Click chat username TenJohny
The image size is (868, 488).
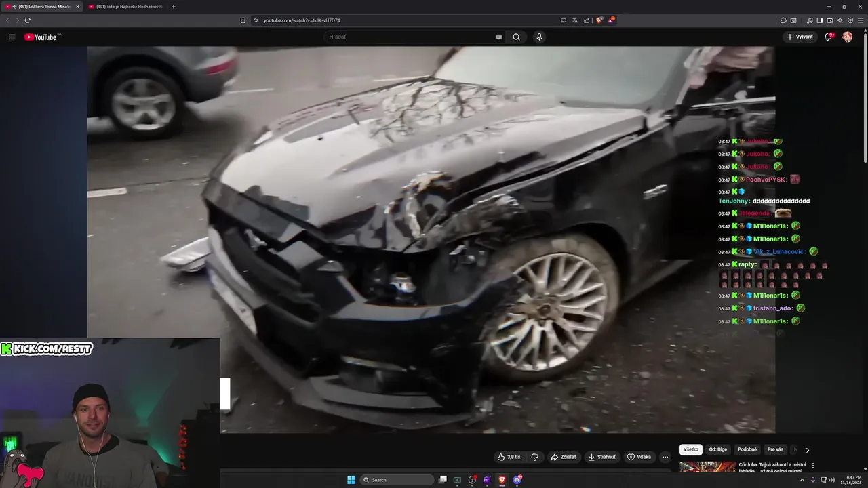[x=734, y=201]
